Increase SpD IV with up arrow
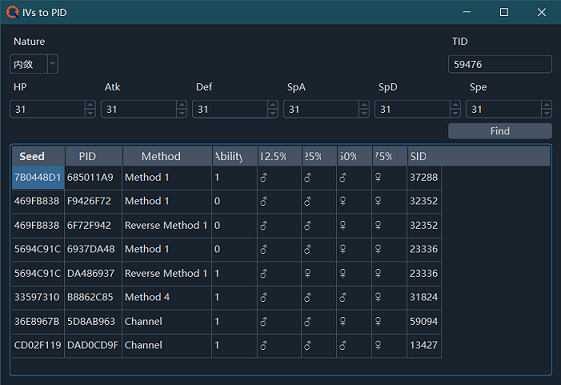 (x=455, y=105)
